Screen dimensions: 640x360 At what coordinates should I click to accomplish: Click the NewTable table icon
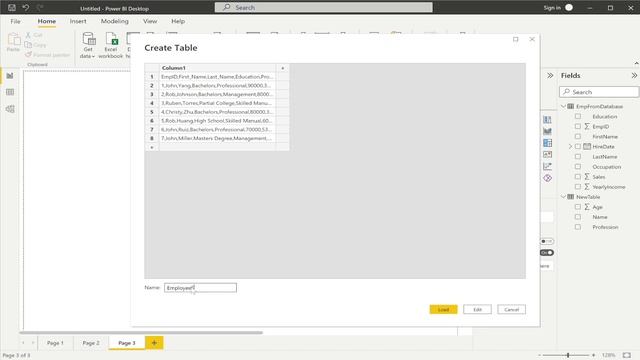click(571, 197)
